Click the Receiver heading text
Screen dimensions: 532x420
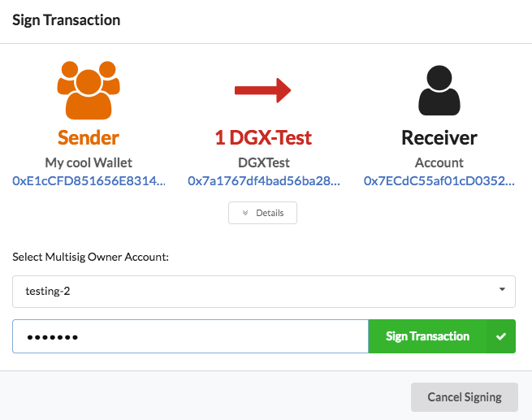439,137
